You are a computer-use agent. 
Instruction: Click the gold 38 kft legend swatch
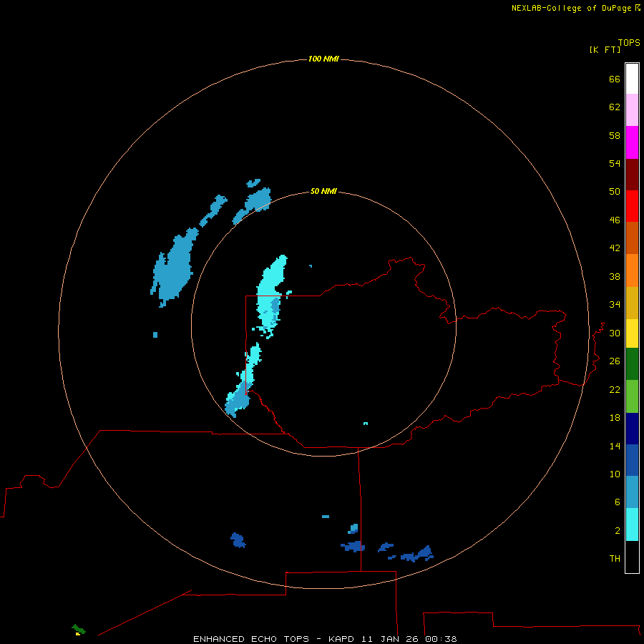coord(632,303)
